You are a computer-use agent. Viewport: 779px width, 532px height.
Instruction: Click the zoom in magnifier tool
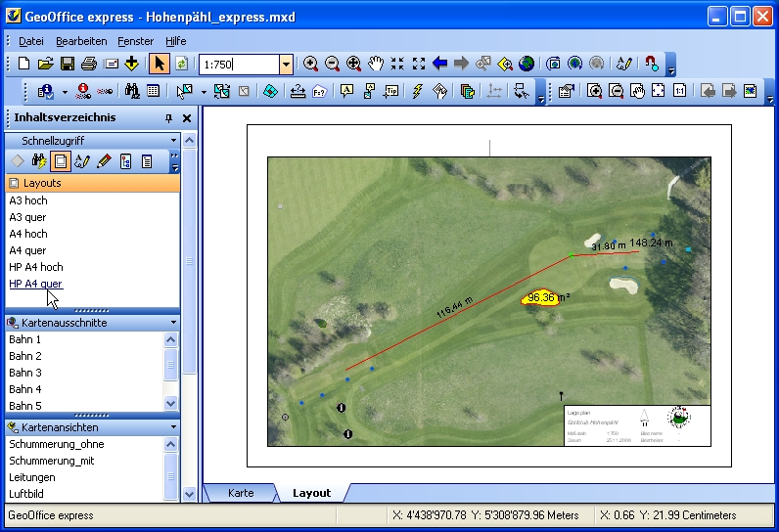tap(311, 64)
